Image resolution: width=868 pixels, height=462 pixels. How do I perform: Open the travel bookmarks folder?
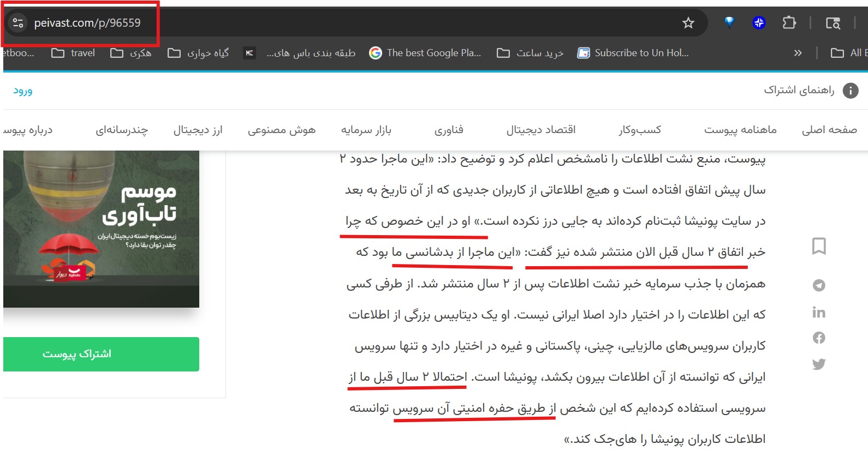[73, 53]
